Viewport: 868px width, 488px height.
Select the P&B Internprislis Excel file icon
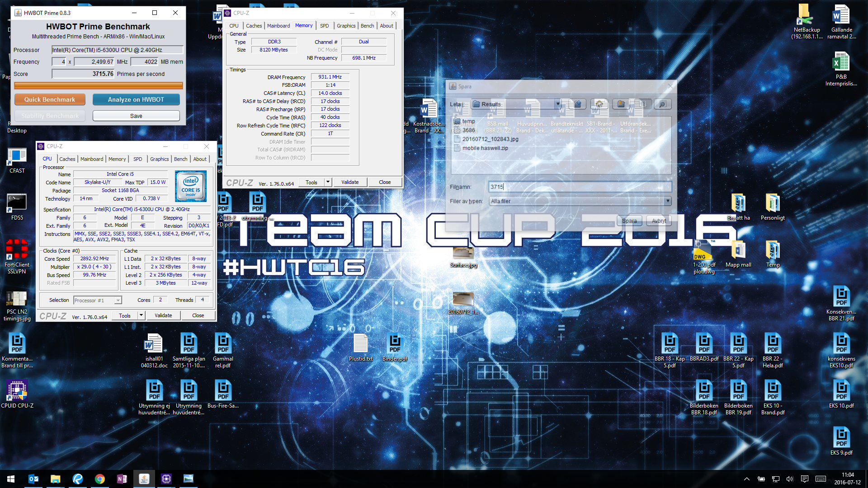(x=841, y=69)
